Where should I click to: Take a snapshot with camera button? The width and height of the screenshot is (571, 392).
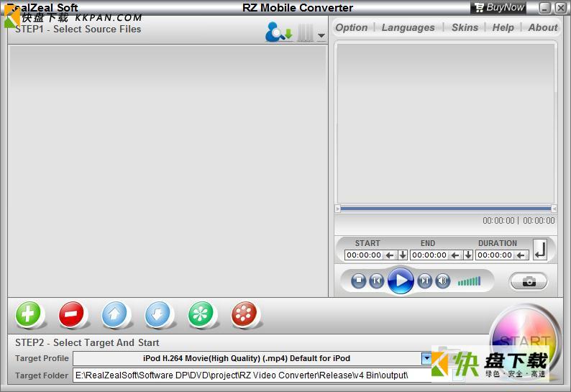pyautogui.click(x=529, y=281)
